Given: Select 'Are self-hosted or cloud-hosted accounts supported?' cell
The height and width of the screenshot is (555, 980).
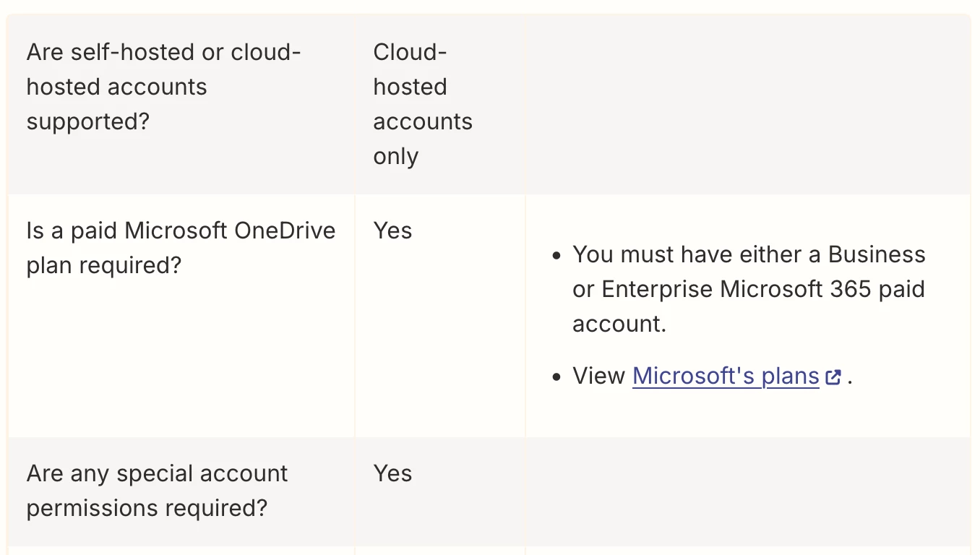Looking at the screenshot, I should (181, 104).
